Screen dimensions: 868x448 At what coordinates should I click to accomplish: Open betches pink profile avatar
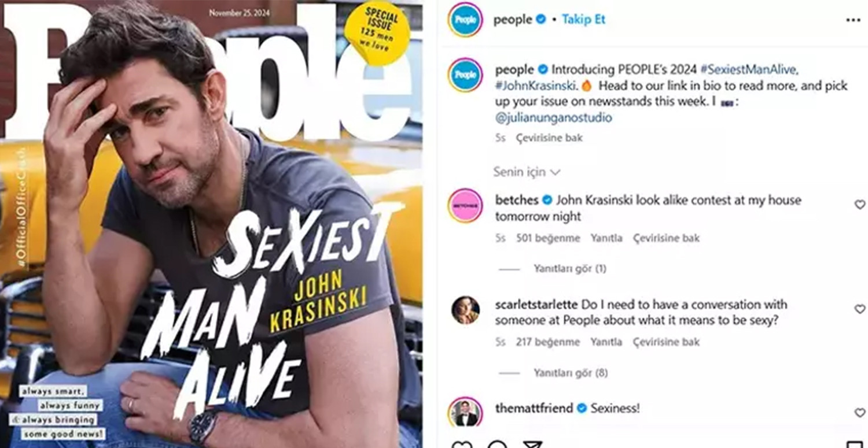pos(465,206)
